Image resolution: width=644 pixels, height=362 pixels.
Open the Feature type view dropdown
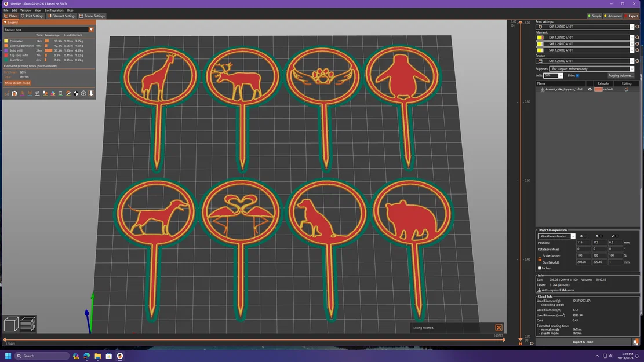point(49,30)
